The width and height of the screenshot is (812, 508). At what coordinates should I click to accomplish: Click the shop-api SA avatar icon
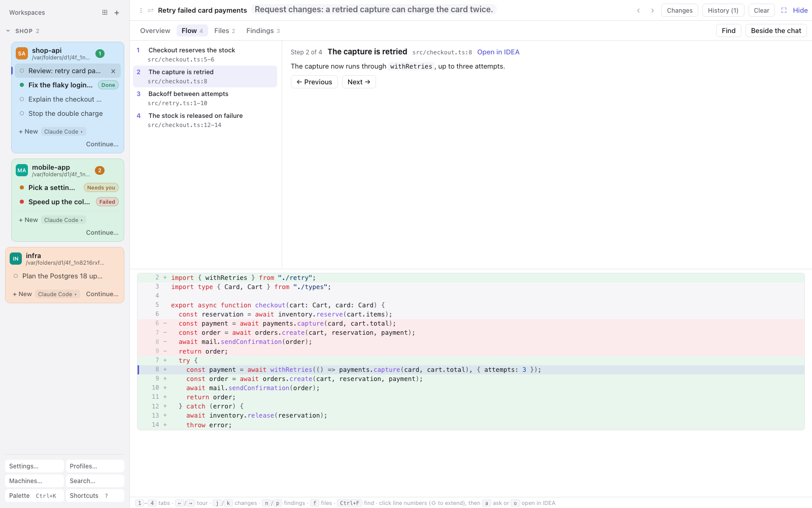pos(22,53)
